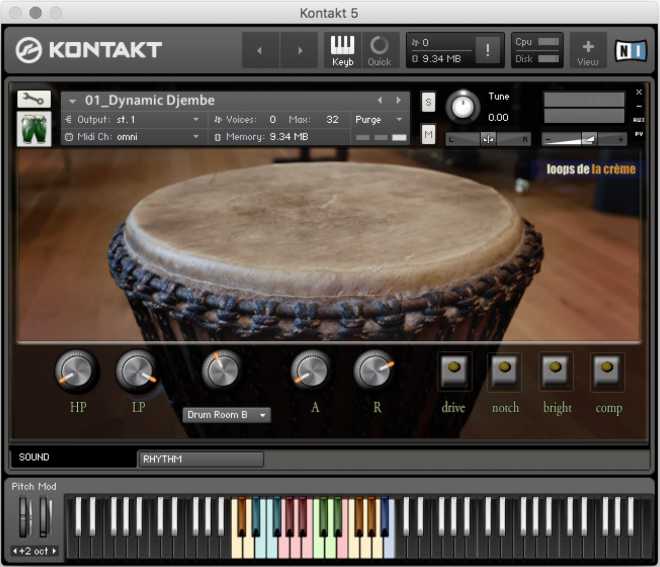Image resolution: width=660 pixels, height=567 pixels.
Task: Click the Kontakt logo emblem
Action: pos(29,50)
